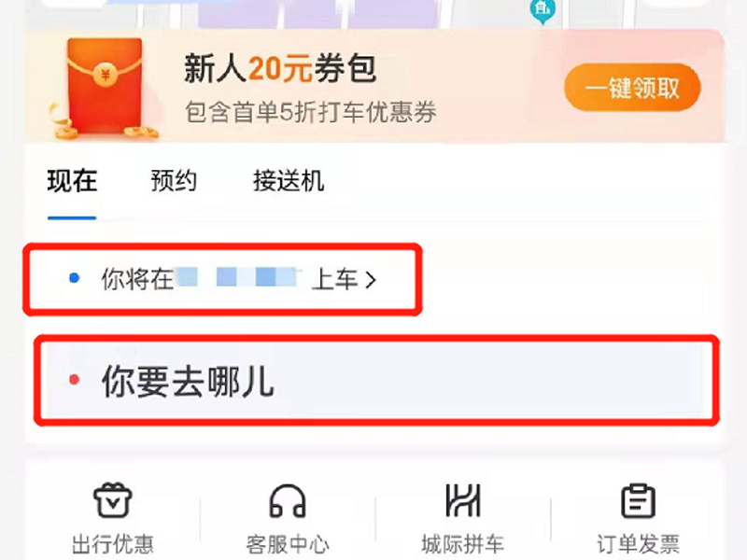Open the 接送机 tab

pyautogui.click(x=289, y=181)
